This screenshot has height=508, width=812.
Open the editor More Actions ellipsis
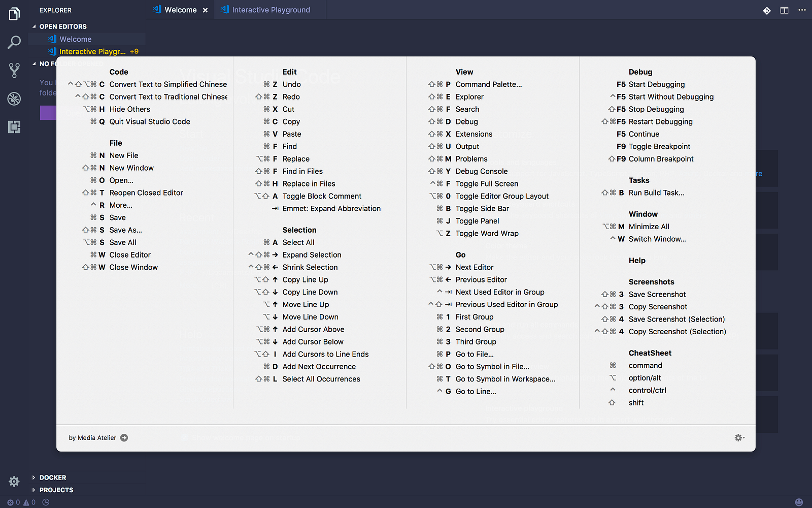click(802, 10)
